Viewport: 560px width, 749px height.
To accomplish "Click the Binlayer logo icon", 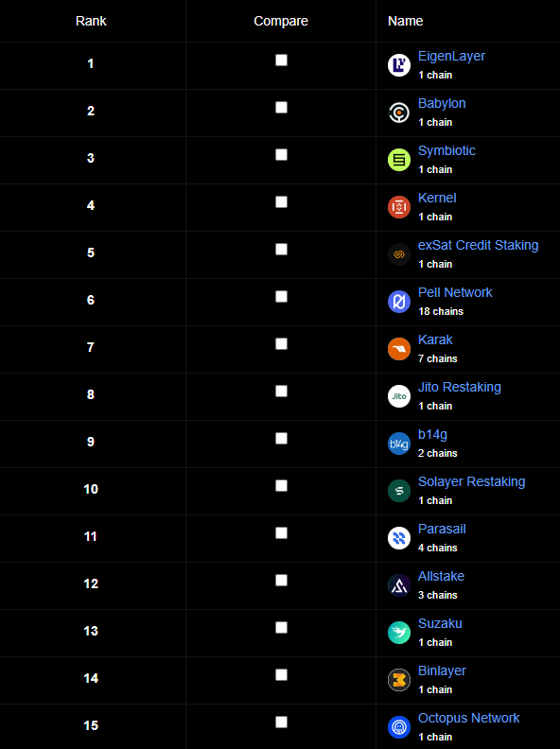I will coord(399,680).
